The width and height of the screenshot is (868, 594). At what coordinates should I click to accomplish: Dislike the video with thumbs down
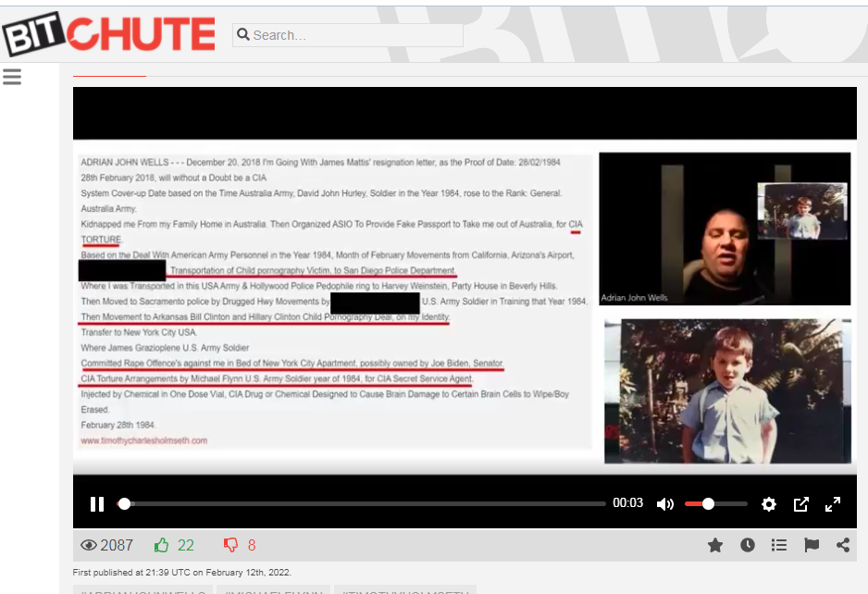[x=230, y=545]
